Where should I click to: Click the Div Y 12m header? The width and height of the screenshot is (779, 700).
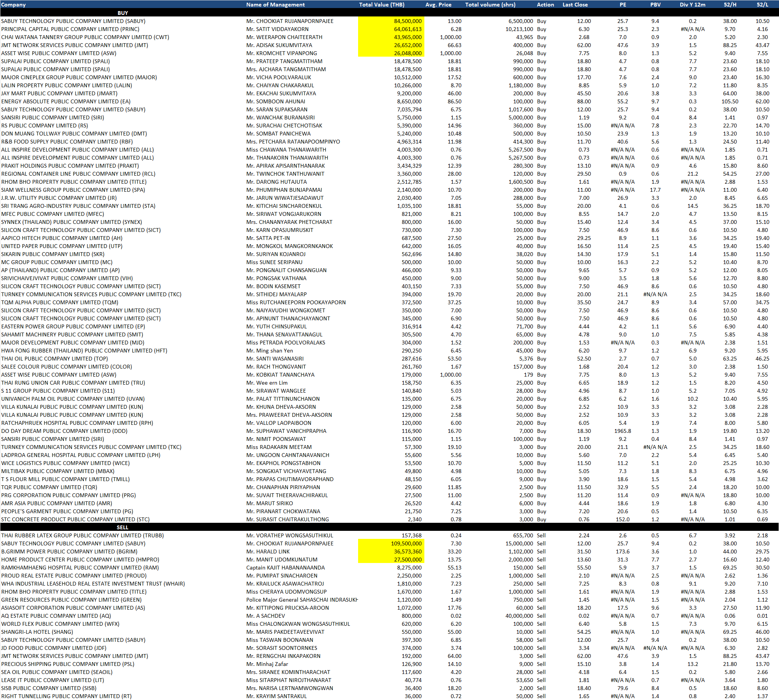tap(692, 5)
